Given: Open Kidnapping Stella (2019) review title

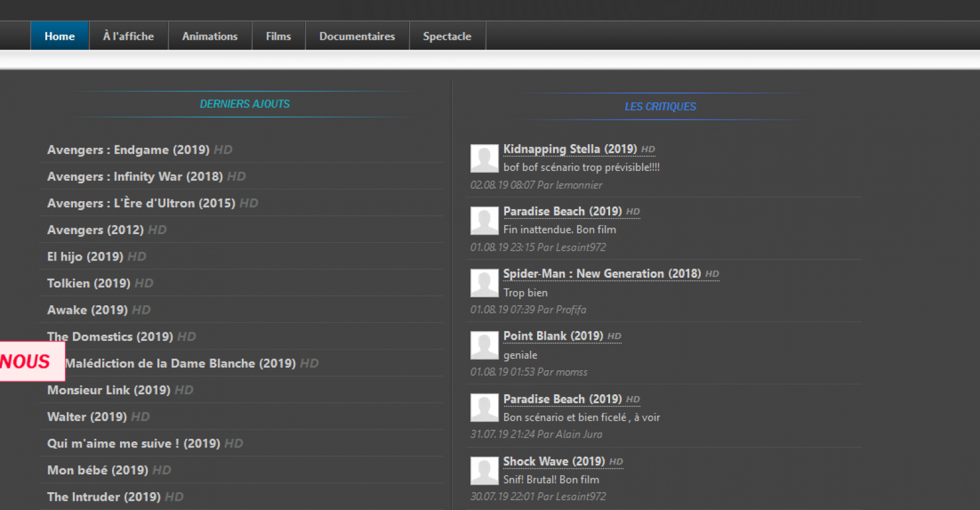Looking at the screenshot, I should click(x=570, y=149).
